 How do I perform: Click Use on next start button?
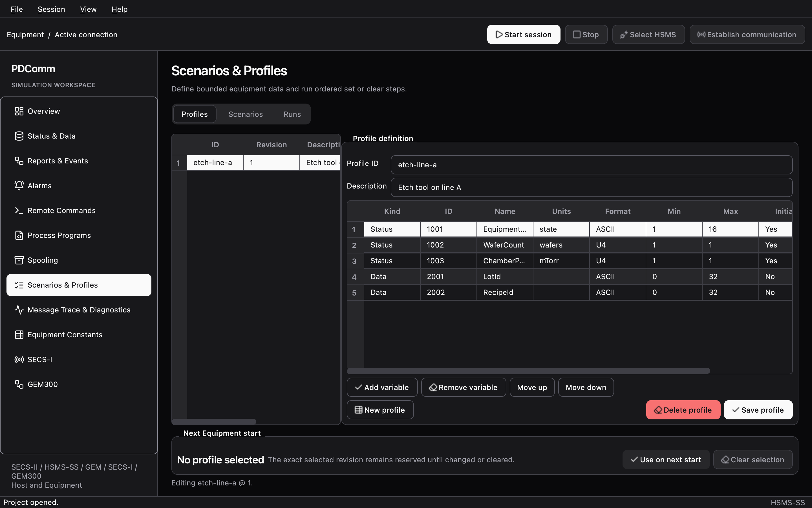click(666, 460)
